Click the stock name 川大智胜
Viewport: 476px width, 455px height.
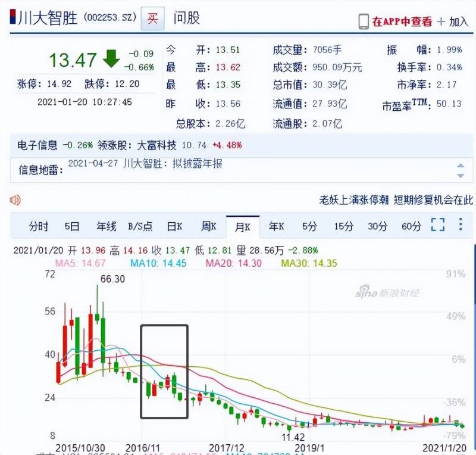tap(48, 18)
